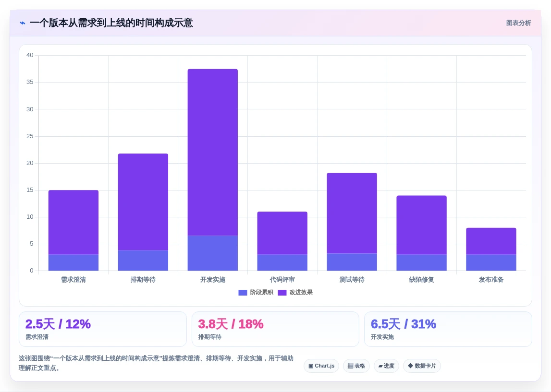Click the 进度 tag chip
The image size is (551, 392).
386,366
